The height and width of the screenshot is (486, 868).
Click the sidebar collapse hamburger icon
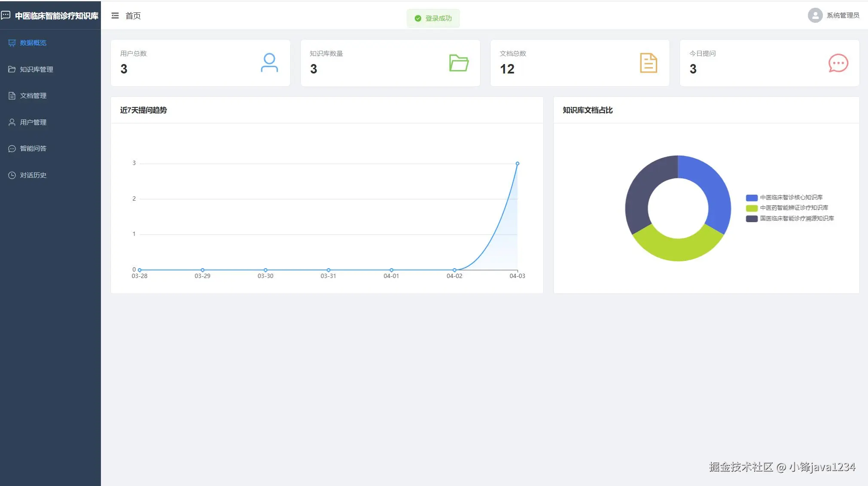click(115, 16)
